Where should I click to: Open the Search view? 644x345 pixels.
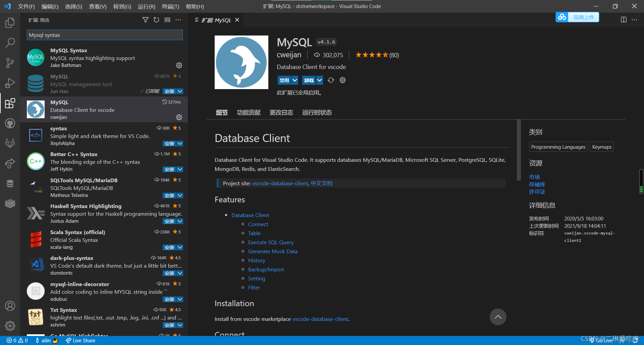click(10, 43)
